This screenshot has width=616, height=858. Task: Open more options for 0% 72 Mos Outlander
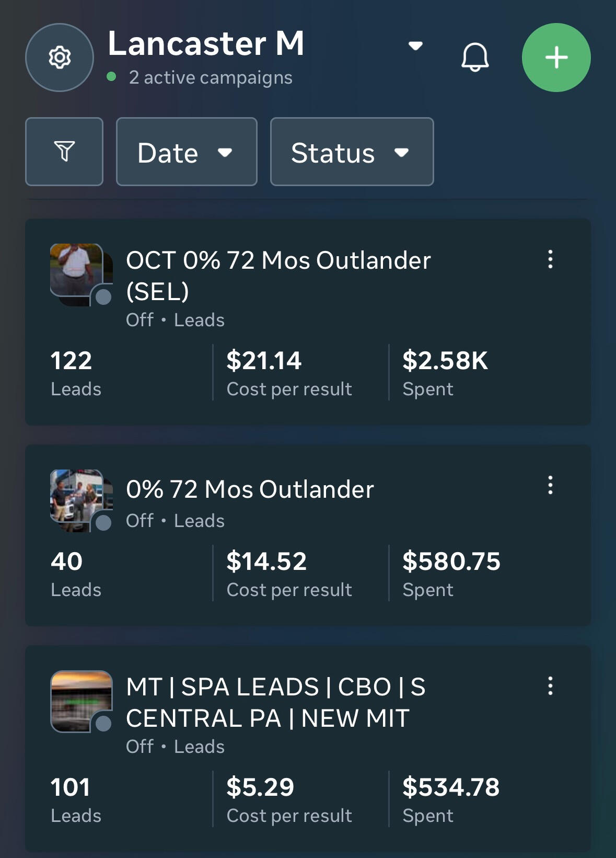point(550,485)
